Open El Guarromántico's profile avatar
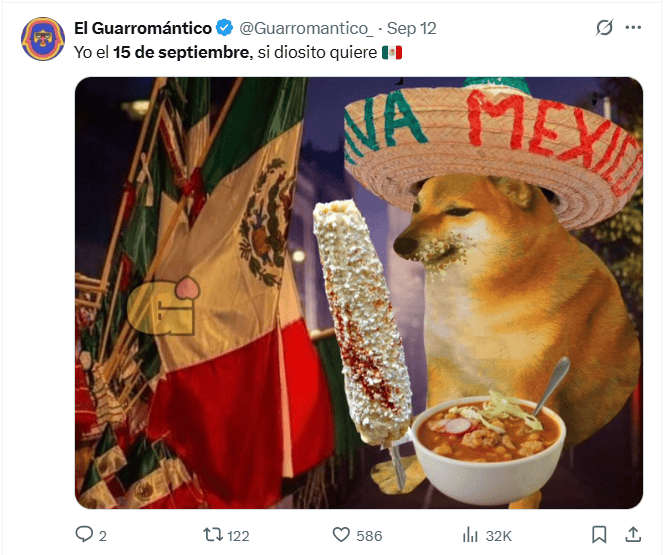 pyautogui.click(x=43, y=39)
